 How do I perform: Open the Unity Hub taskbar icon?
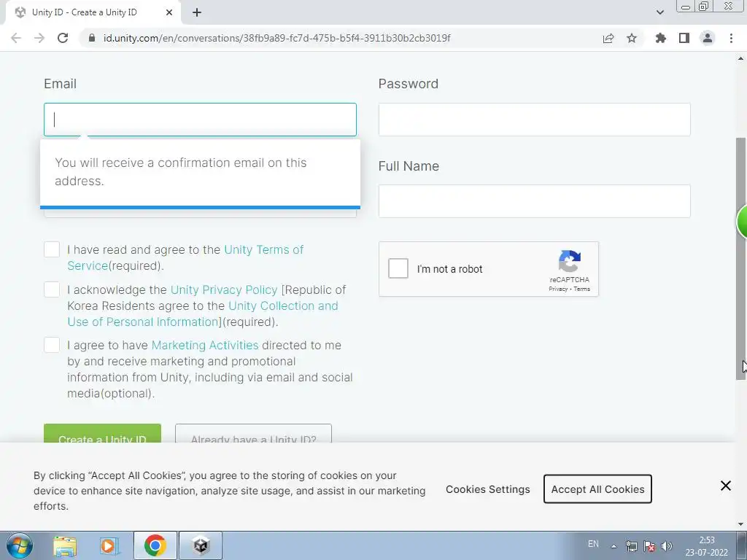pos(201,545)
